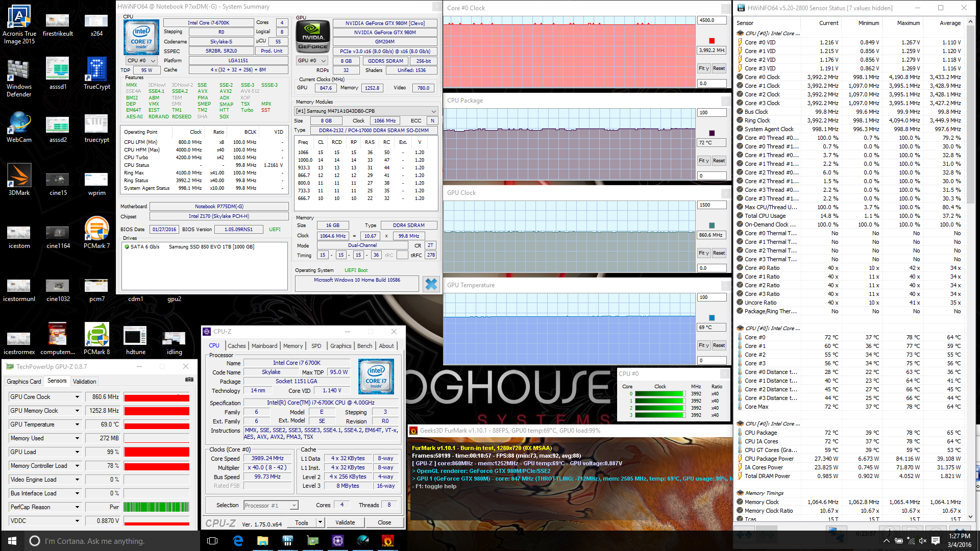Open the firestrikeult desktop icon
Viewport: 980px width, 551px height.
point(58,24)
